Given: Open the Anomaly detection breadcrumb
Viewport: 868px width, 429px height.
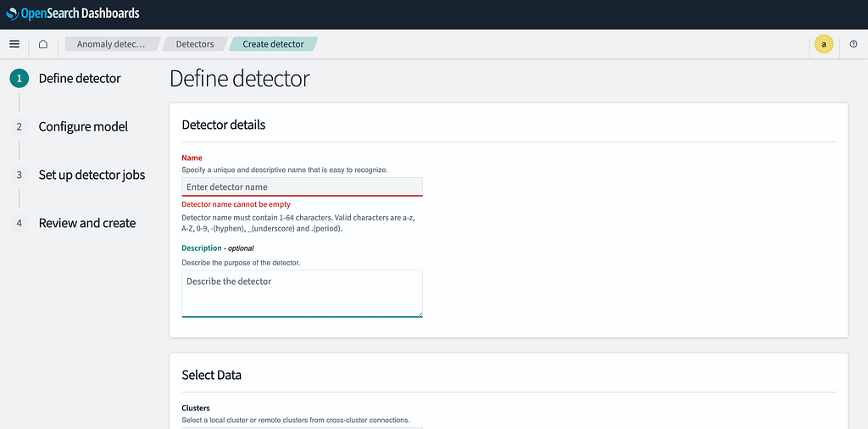Looking at the screenshot, I should [111, 44].
